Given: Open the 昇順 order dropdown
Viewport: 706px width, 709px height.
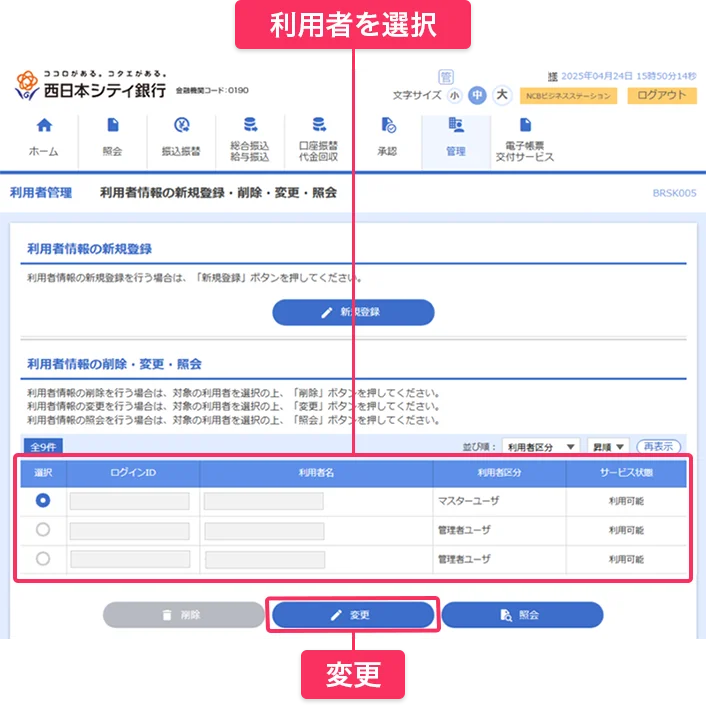Looking at the screenshot, I should coord(608,447).
